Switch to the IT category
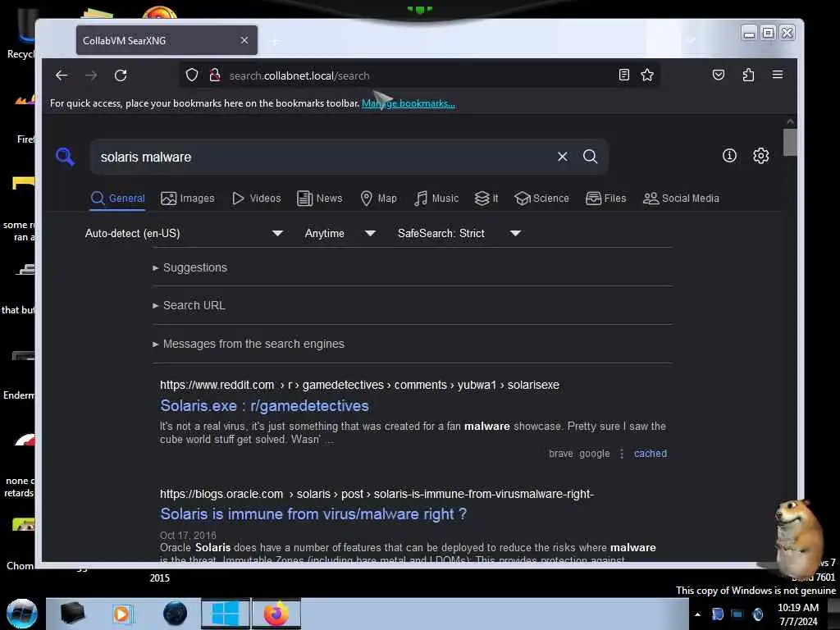 tap(486, 199)
